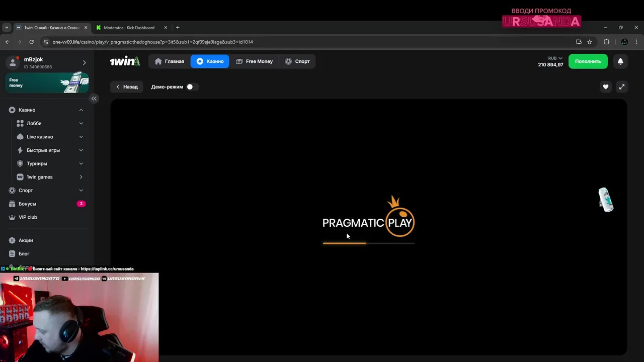Viewport: 644px width, 362px height.
Task: Collapse the Казино sidebar section
Action: click(81, 110)
